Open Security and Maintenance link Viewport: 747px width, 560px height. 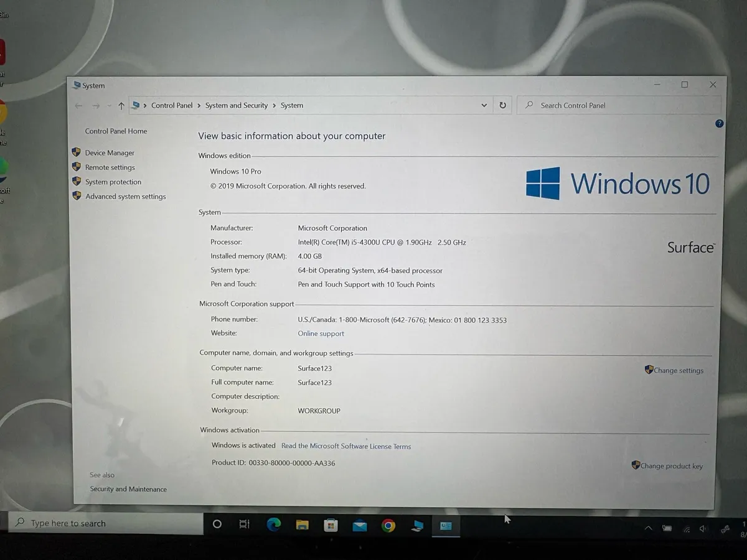[x=128, y=489]
